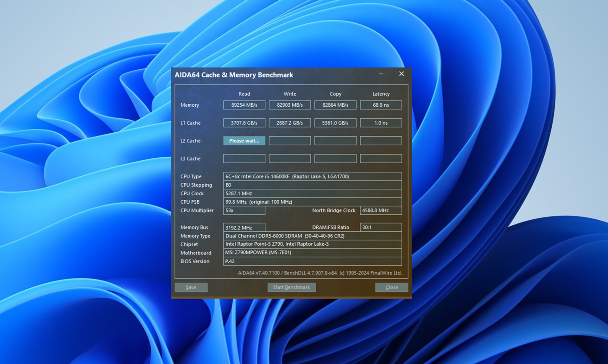Click the Motherboard MSI Z790MPOWER field
This screenshot has width=608, height=364.
point(312,253)
